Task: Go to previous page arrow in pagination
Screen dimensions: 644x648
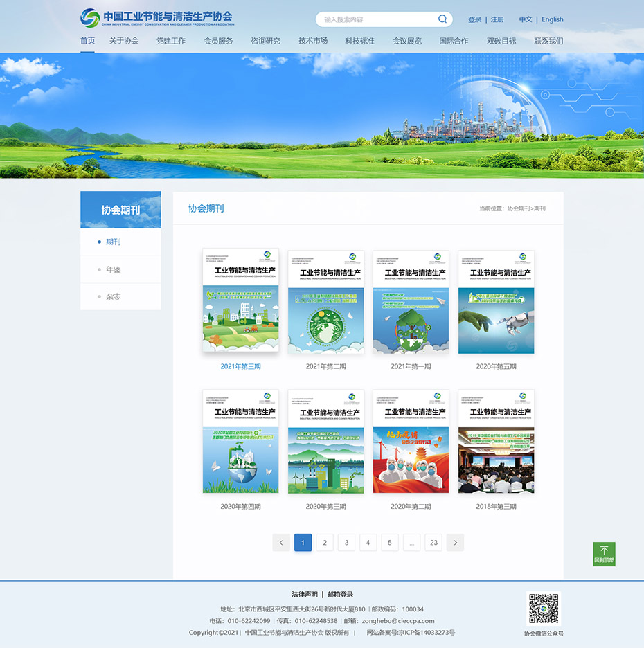Action: coord(281,543)
